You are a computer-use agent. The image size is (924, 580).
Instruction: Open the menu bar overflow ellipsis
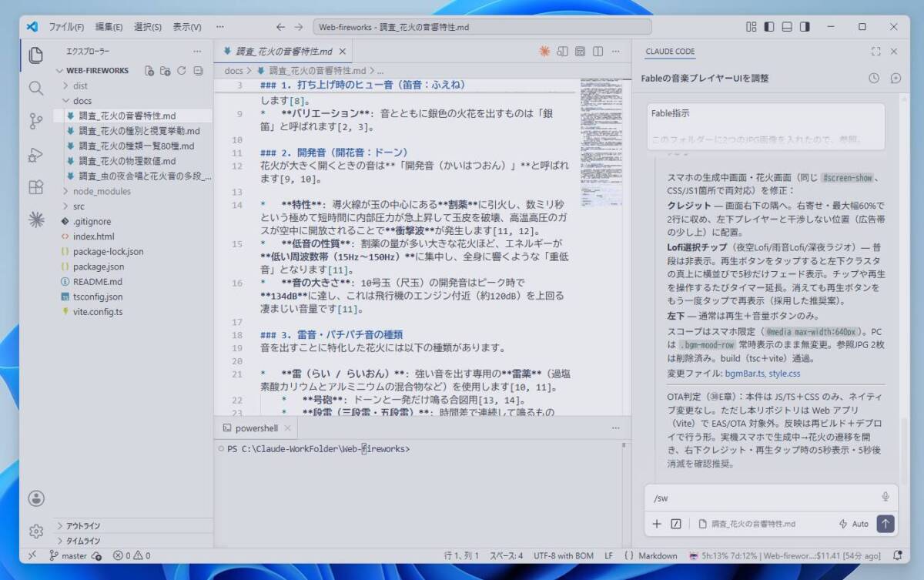point(219,27)
